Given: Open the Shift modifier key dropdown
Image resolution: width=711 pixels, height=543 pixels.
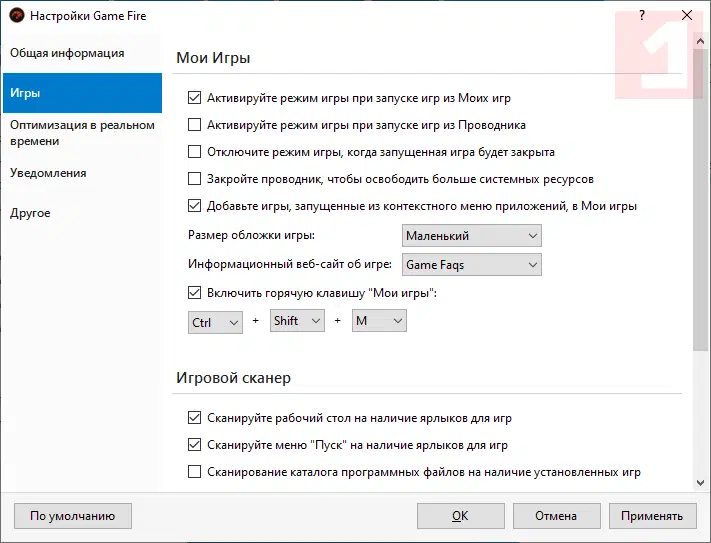Looking at the screenshot, I should click(297, 321).
